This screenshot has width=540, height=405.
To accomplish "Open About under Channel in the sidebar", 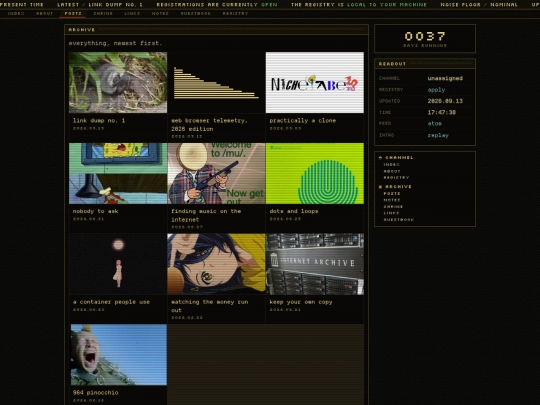I will (392, 171).
